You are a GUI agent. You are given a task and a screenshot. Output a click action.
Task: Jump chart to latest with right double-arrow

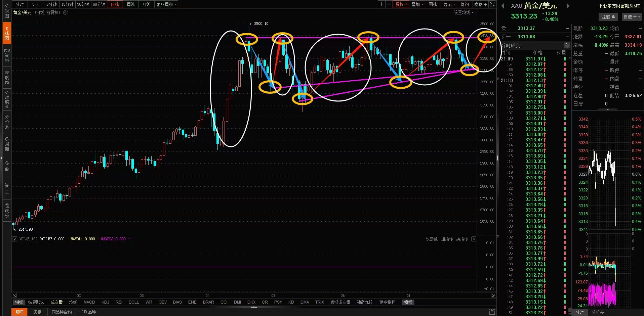tap(493, 296)
